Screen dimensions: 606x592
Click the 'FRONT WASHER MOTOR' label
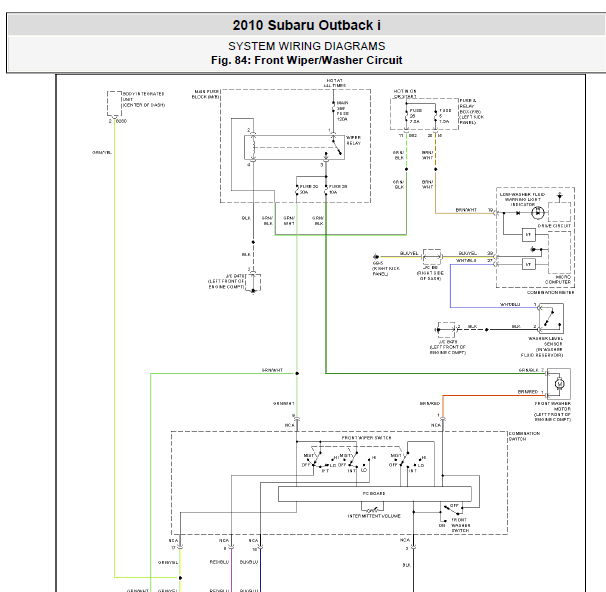[x=553, y=411]
